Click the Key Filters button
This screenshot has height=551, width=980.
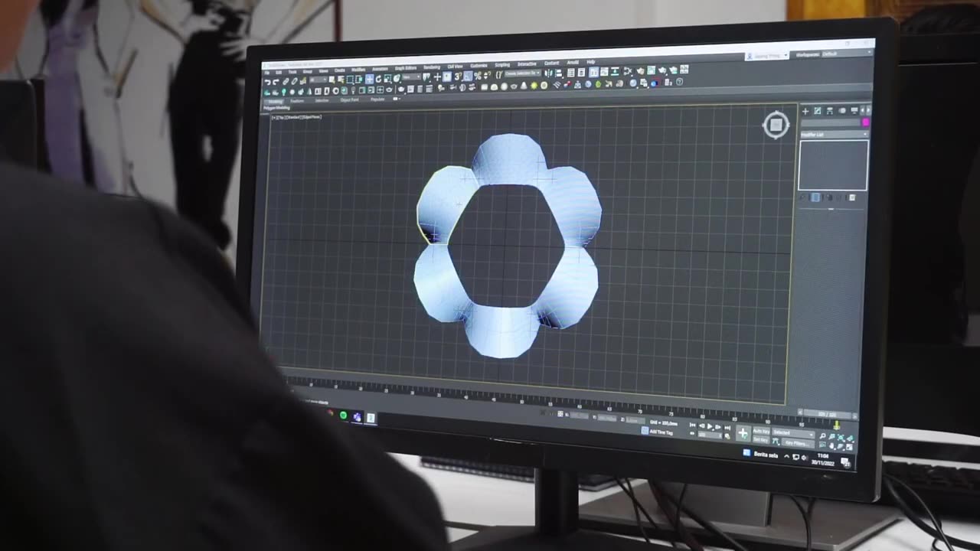pos(798,443)
